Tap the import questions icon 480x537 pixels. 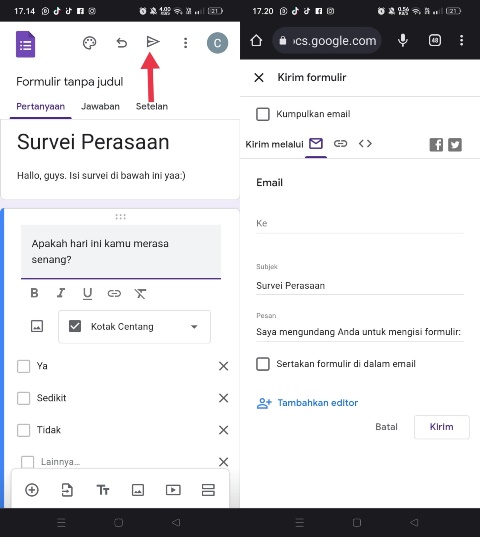(x=67, y=490)
